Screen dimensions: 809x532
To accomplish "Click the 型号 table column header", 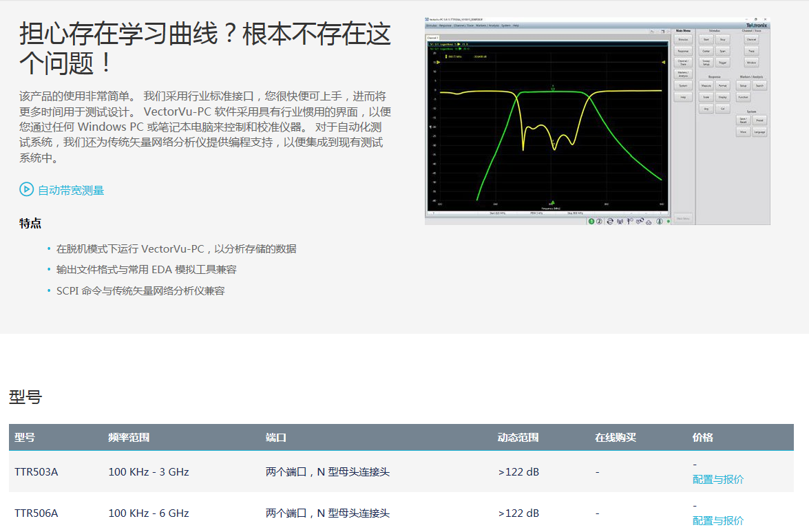I will coord(25,438).
